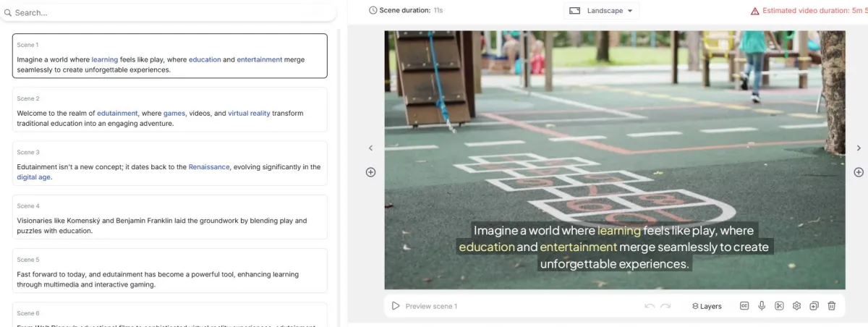Duplicate the scene with copy icon
Image resolution: width=868 pixels, height=327 pixels.
pos(814,306)
